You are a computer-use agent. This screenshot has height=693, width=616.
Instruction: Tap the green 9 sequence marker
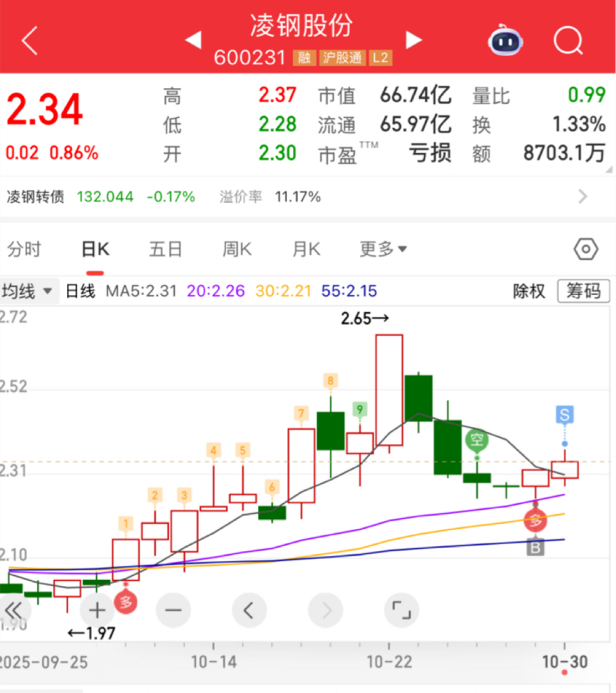359,409
